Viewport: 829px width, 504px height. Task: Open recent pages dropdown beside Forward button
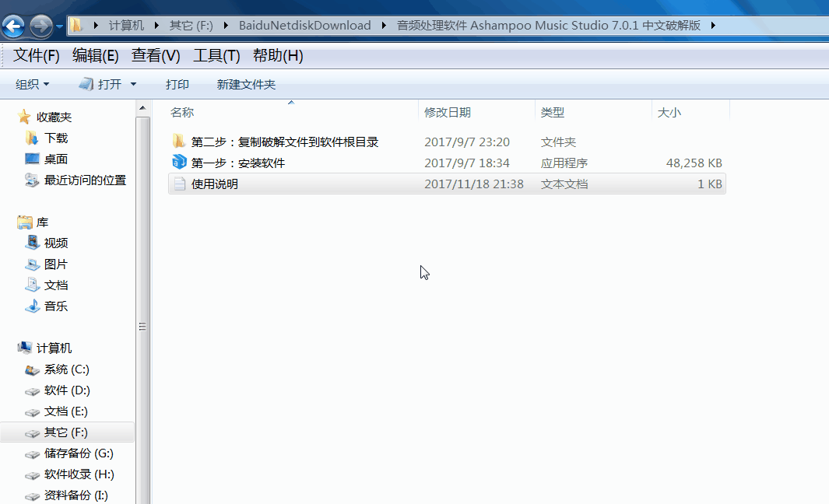click(59, 26)
